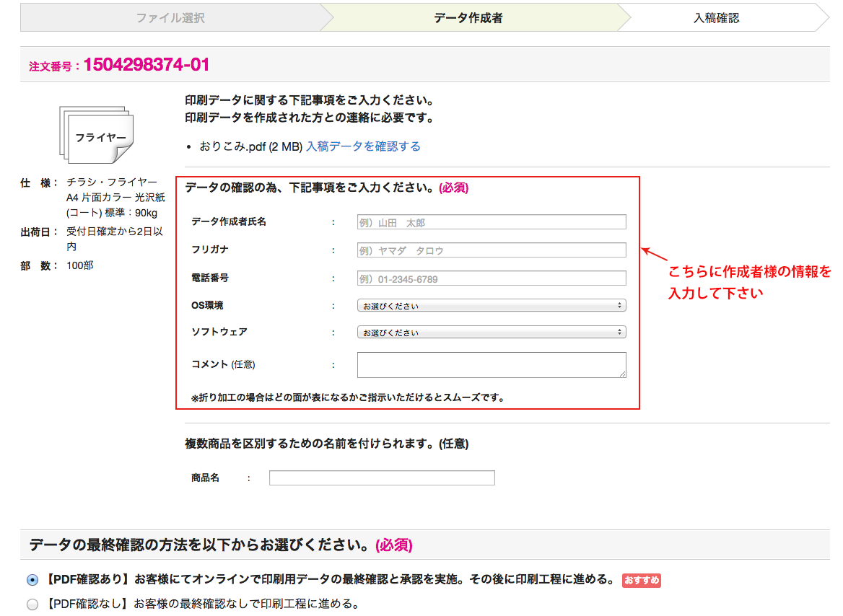Focus the コメント text area
Viewport: 843px width, 616px height.
tap(491, 365)
